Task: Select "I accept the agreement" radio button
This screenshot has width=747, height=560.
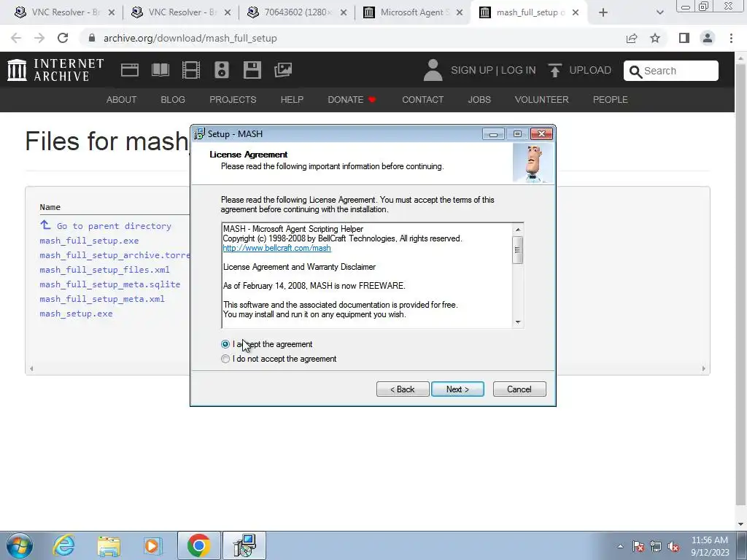Action: click(225, 344)
